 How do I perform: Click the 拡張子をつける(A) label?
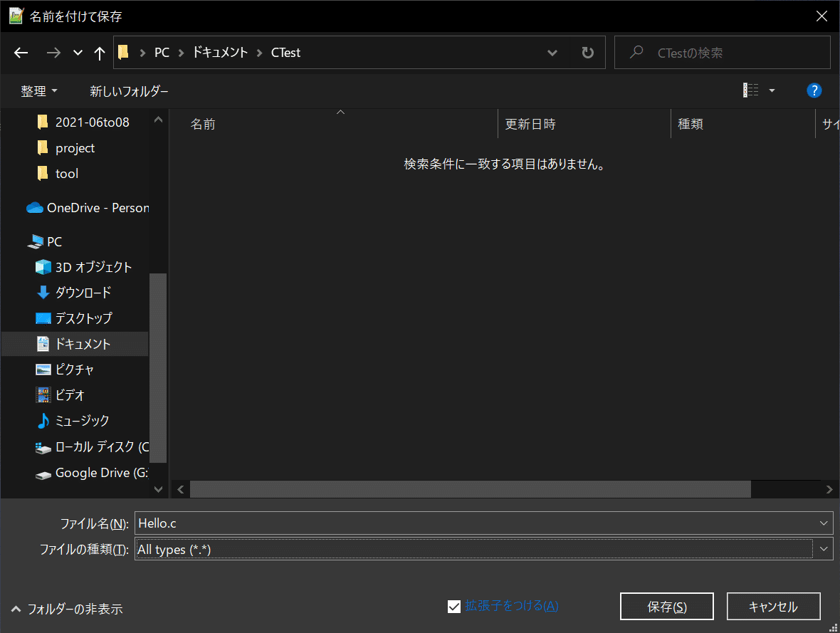pyautogui.click(x=512, y=606)
